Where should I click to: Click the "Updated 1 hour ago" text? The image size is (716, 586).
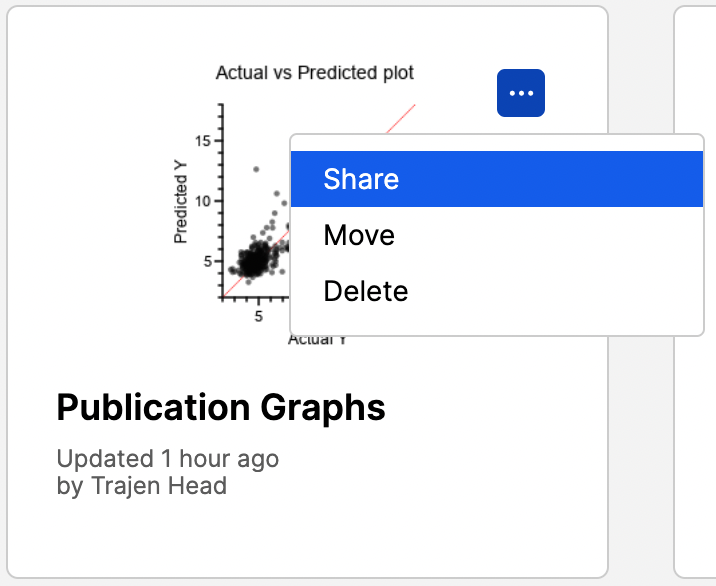[x=167, y=459]
